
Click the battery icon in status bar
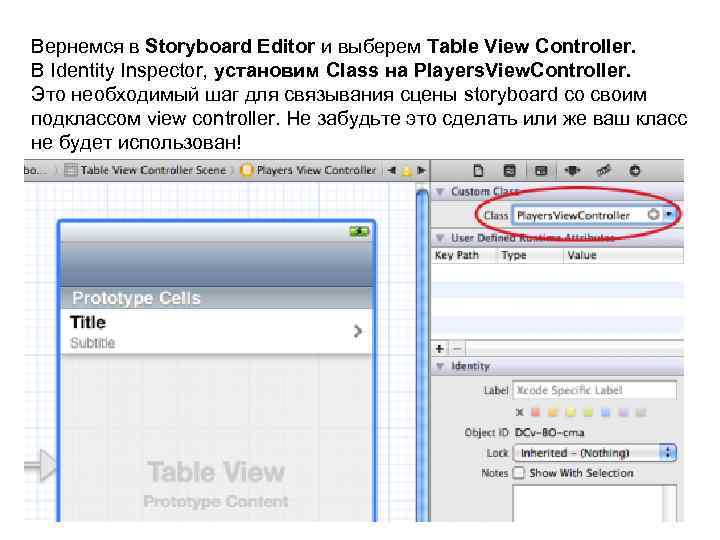tap(359, 231)
